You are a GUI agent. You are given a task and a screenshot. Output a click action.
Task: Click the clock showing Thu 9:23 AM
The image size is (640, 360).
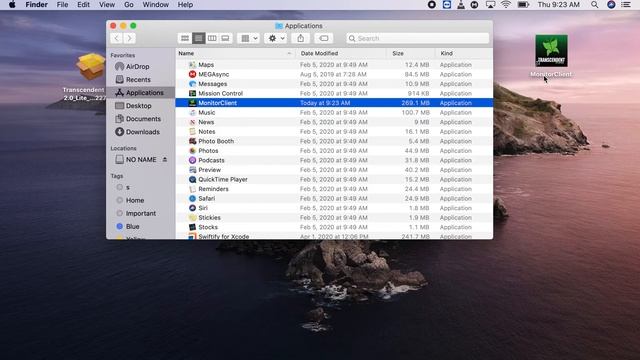point(558,5)
